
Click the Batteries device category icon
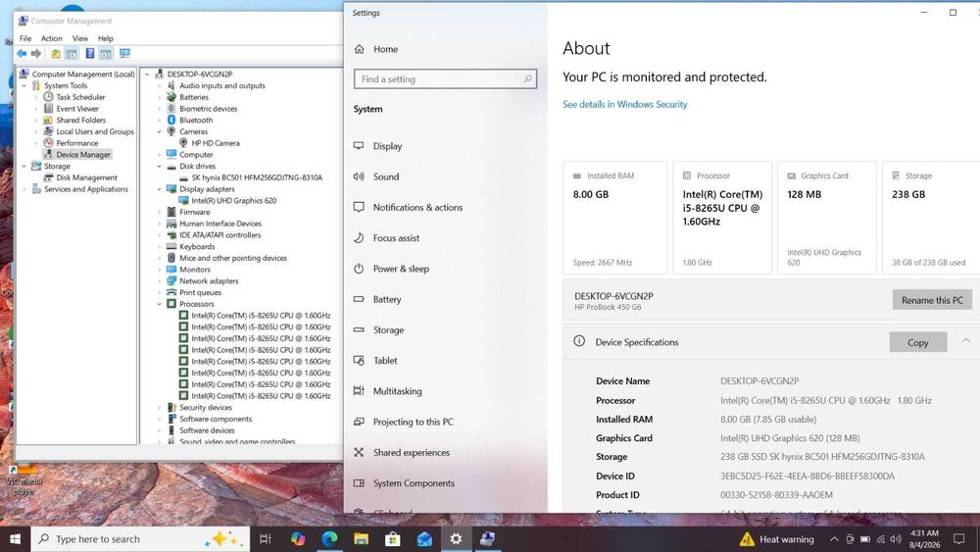[171, 97]
